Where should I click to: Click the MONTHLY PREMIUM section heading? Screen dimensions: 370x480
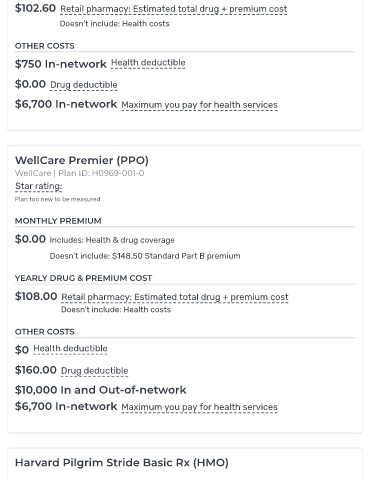[x=58, y=221]
